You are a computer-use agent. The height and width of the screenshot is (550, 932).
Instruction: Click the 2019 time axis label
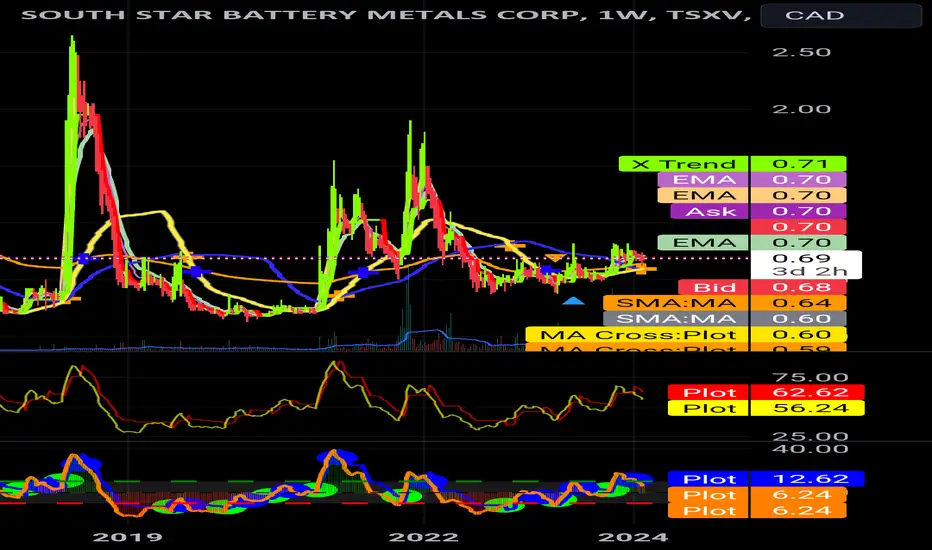pyautogui.click(x=127, y=538)
